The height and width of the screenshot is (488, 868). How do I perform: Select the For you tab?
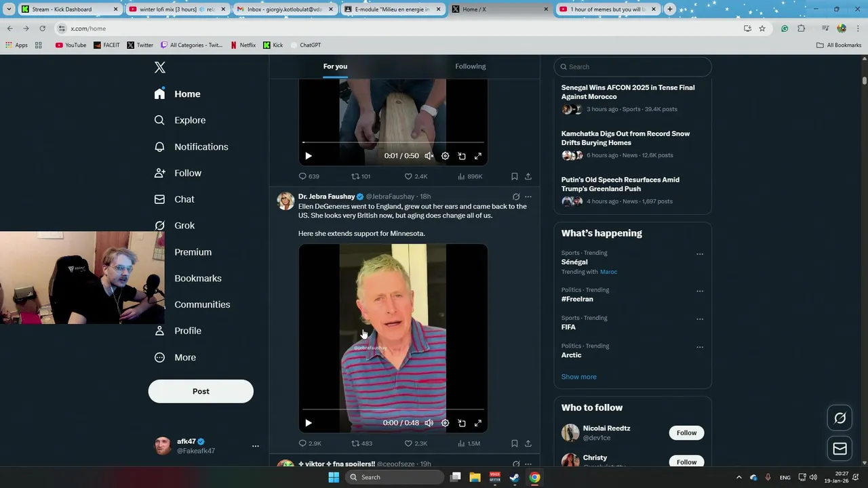[x=335, y=66]
